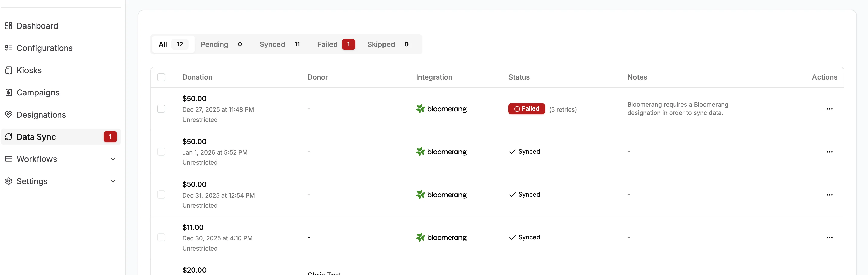The image size is (868, 275).
Task: Click "Dec 31, 2025 at 12:54 PM"
Action: pos(218,195)
